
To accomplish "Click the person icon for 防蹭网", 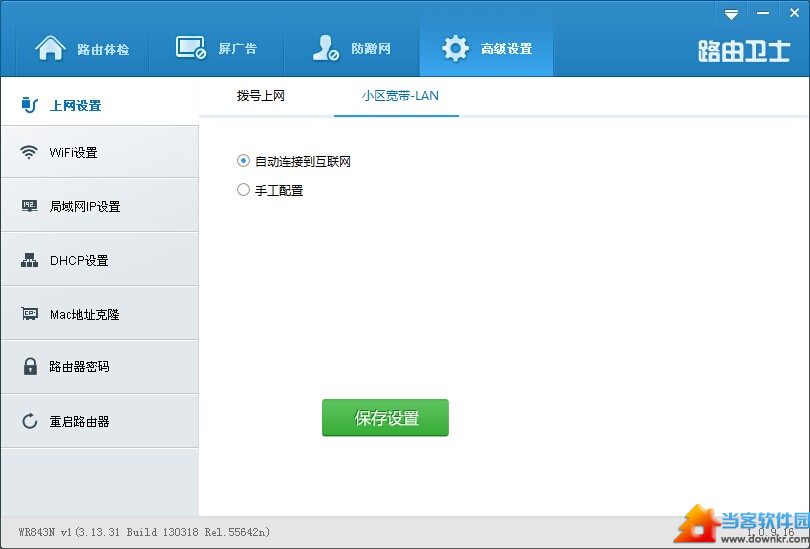I will [325, 48].
